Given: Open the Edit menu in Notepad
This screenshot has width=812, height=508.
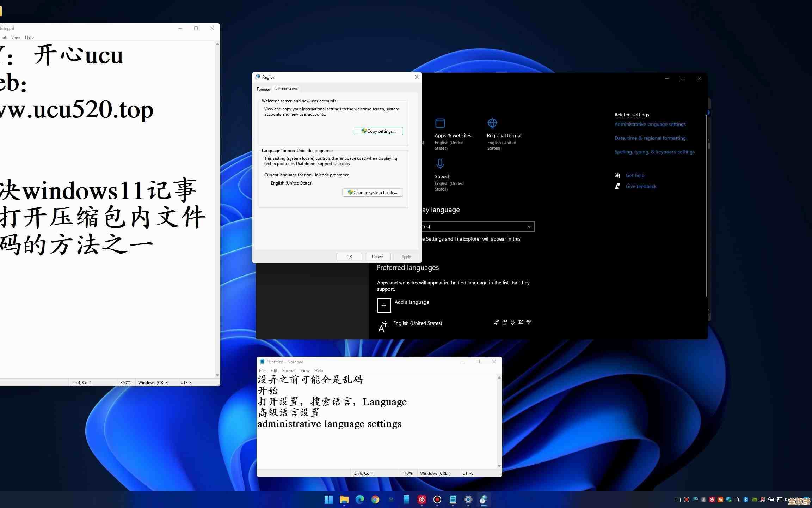Looking at the screenshot, I should 273,370.
